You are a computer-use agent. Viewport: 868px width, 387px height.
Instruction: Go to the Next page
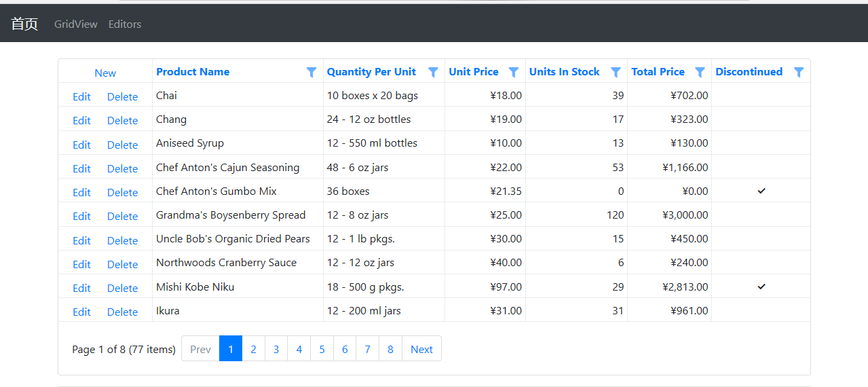point(421,349)
